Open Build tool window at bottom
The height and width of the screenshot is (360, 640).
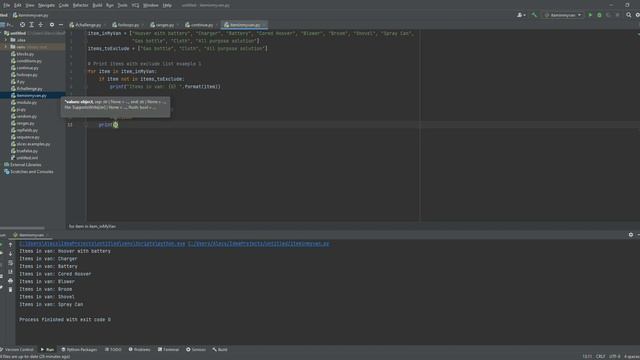[x=220, y=349]
